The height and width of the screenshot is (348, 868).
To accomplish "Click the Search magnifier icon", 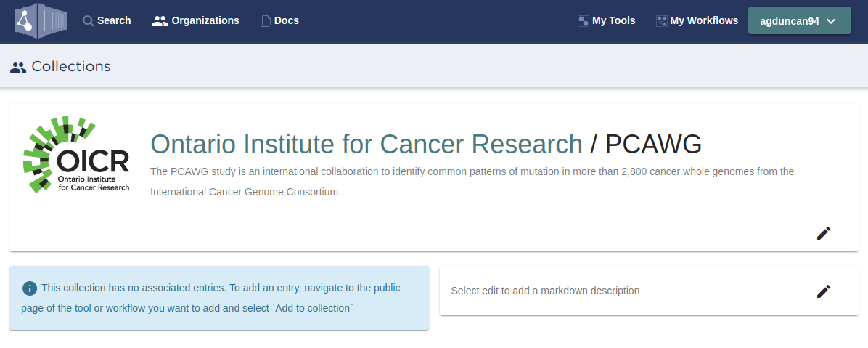I will coord(89,21).
